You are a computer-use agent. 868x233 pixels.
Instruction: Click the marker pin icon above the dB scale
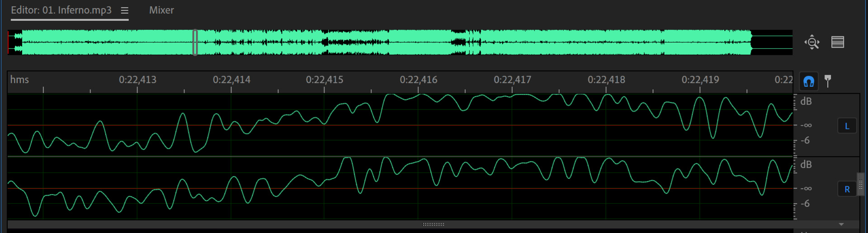click(828, 81)
